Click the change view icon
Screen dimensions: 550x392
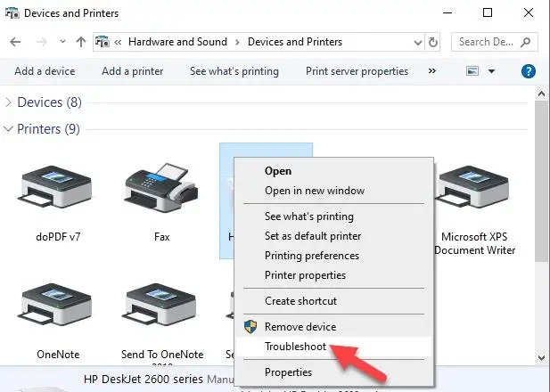click(x=472, y=71)
